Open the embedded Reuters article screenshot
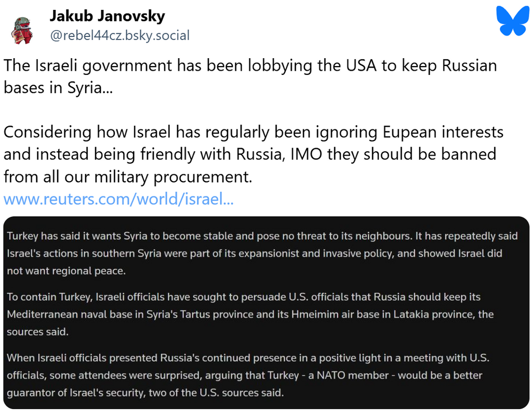This screenshot has width=532, height=420. (x=267, y=312)
